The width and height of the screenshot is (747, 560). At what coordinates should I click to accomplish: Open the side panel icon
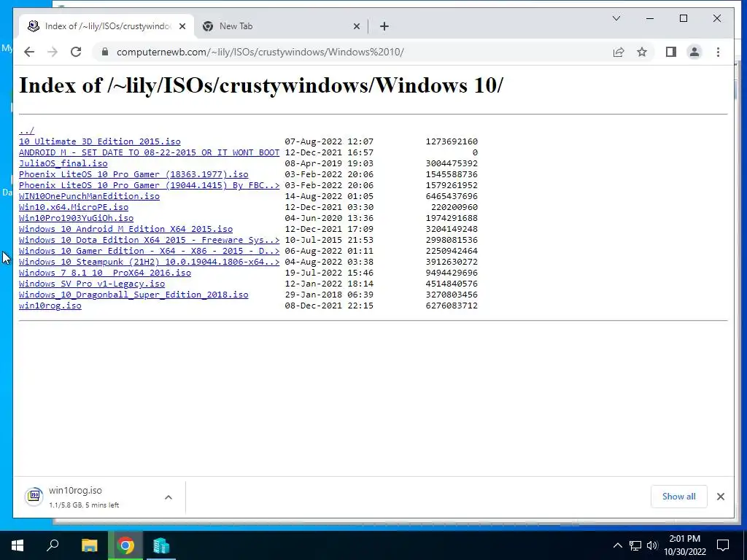[x=671, y=52]
